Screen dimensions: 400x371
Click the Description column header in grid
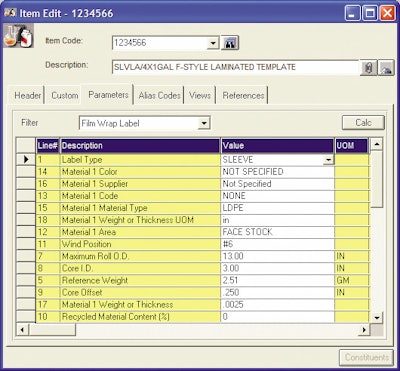pos(140,146)
